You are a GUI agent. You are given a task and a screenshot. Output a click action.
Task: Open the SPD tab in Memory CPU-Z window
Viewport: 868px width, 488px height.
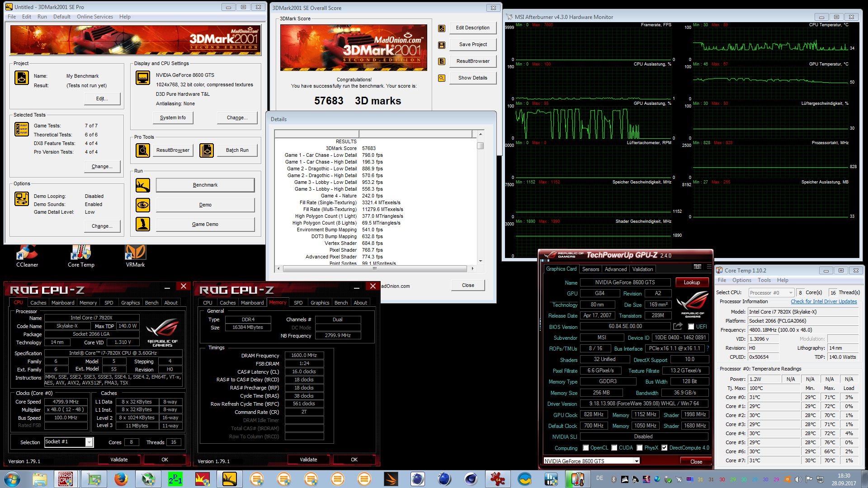coord(298,303)
